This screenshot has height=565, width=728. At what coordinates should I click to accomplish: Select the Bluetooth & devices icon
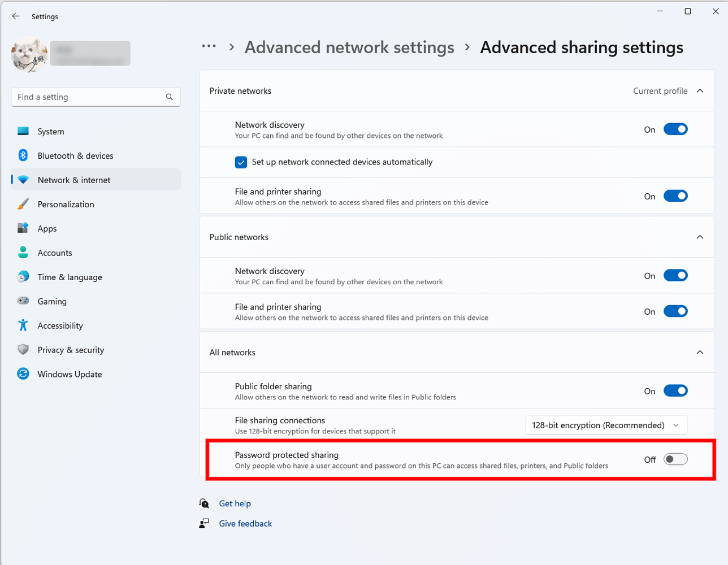click(x=23, y=155)
